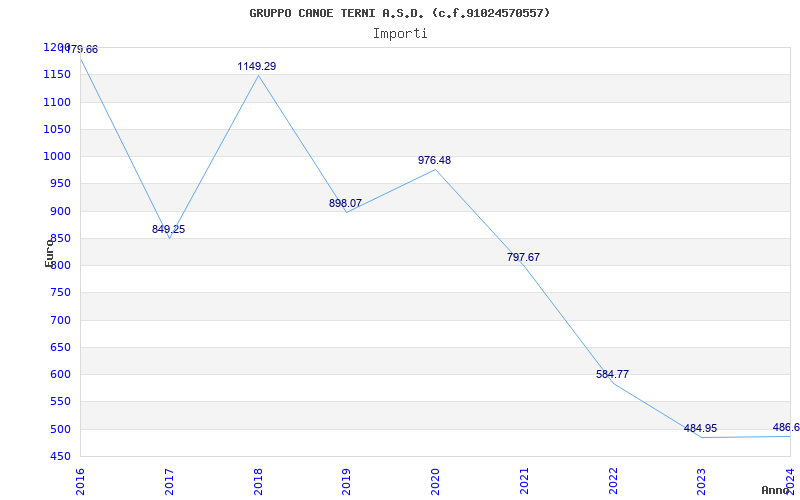Click the y-axis tick label 500

(x=61, y=429)
